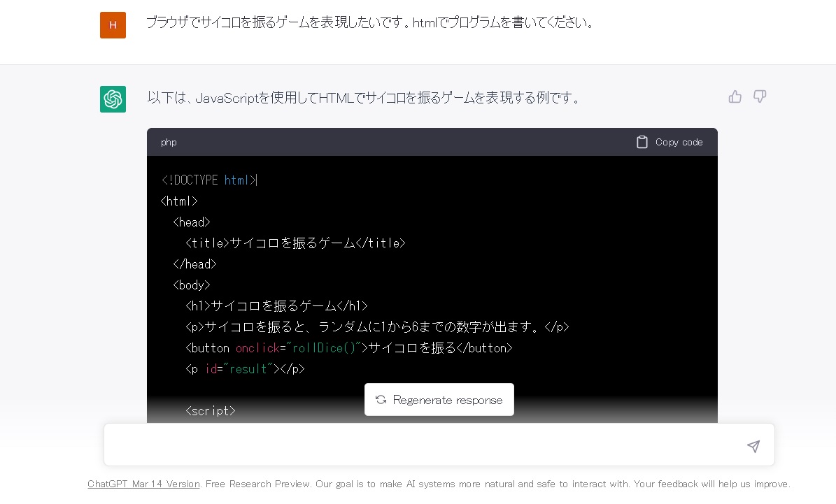This screenshot has width=836, height=504.
Task: Click the <!DOCTYPE html> code line
Action: click(x=209, y=180)
